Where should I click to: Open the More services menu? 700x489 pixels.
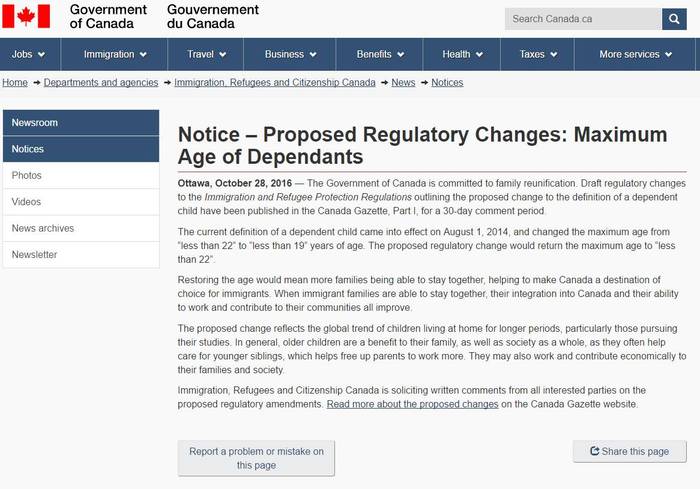point(635,54)
